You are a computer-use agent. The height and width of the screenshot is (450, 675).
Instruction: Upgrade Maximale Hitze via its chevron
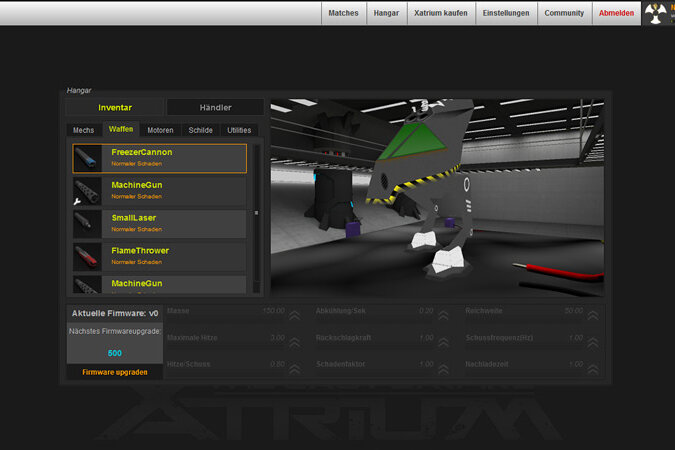pyautogui.click(x=295, y=342)
